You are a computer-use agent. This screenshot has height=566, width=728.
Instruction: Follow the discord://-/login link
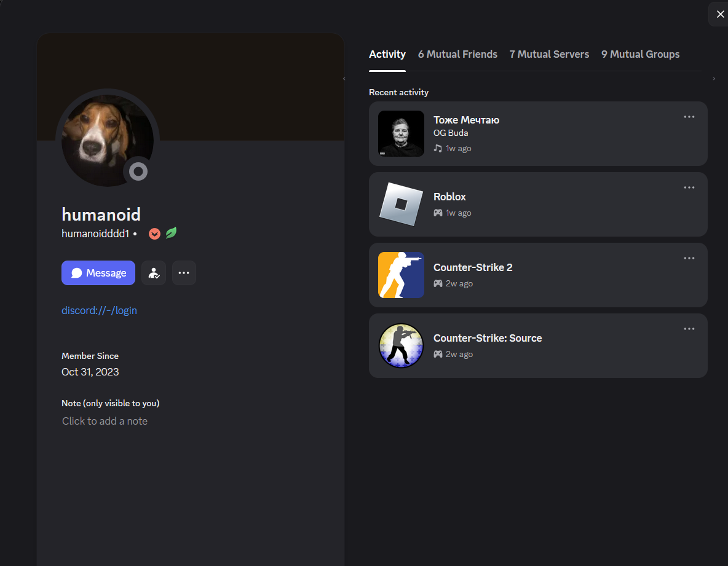click(100, 310)
